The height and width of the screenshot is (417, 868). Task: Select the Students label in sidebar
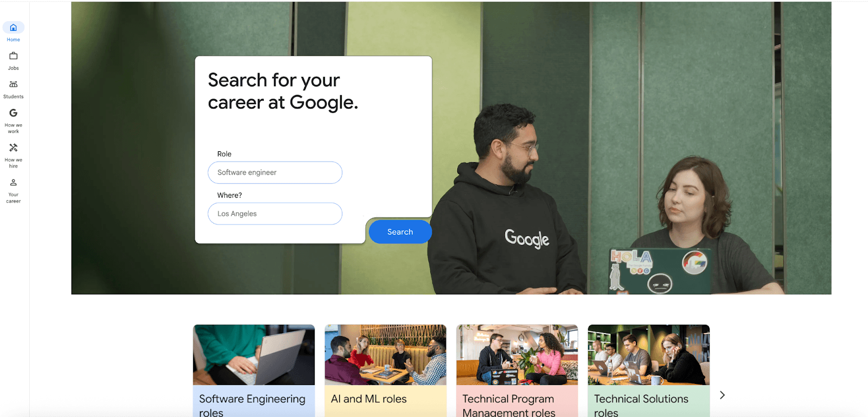(14, 97)
